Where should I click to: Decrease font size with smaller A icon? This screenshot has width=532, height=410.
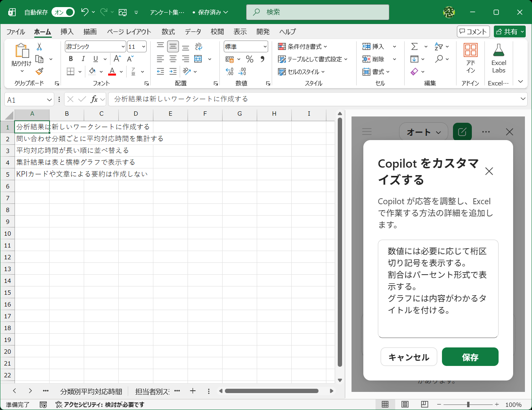tap(131, 59)
